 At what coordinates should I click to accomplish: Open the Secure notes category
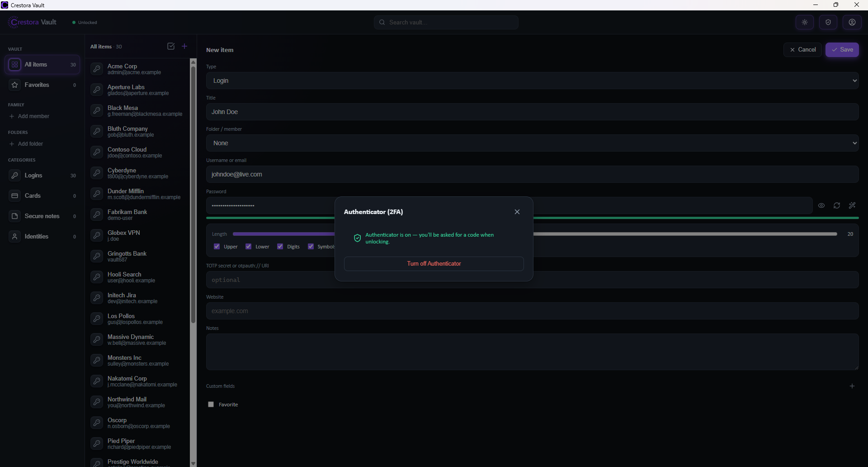coord(42,216)
